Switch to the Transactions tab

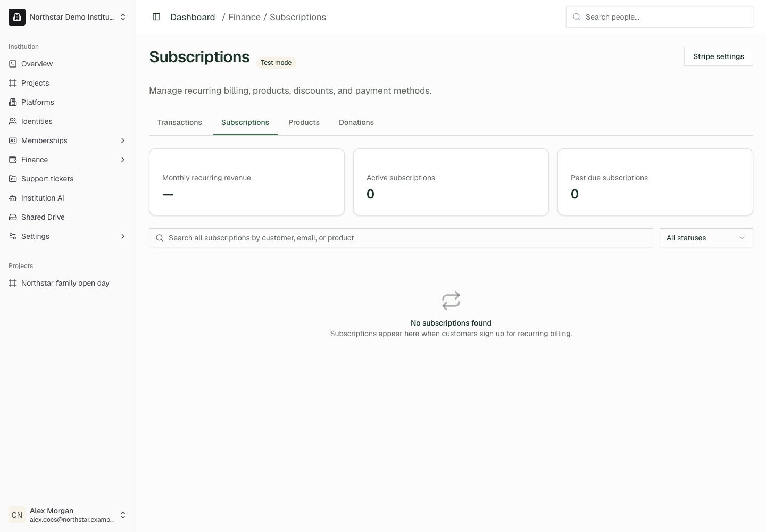pos(180,122)
